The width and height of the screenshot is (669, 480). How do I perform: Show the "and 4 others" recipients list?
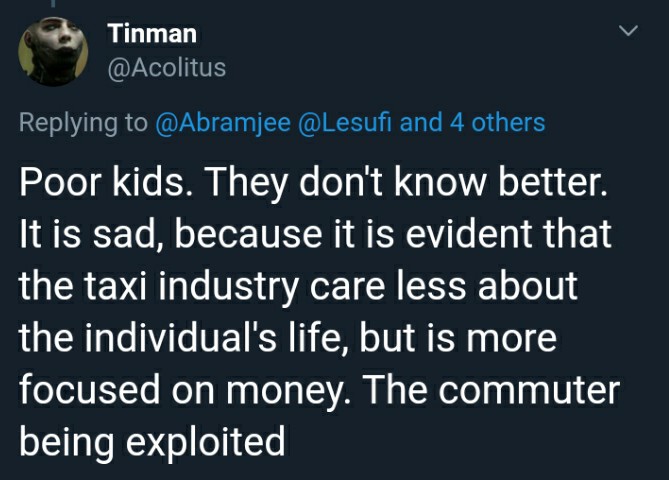(473, 122)
